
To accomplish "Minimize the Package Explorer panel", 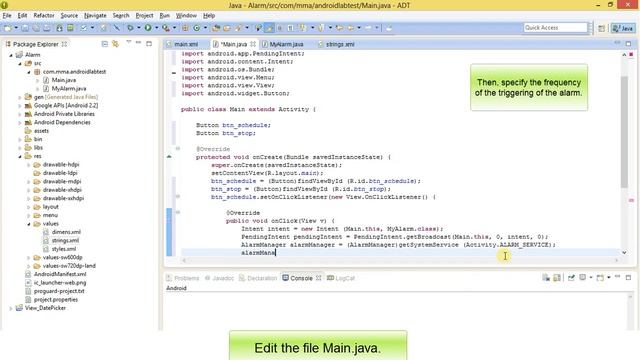I will pyautogui.click(x=138, y=43).
